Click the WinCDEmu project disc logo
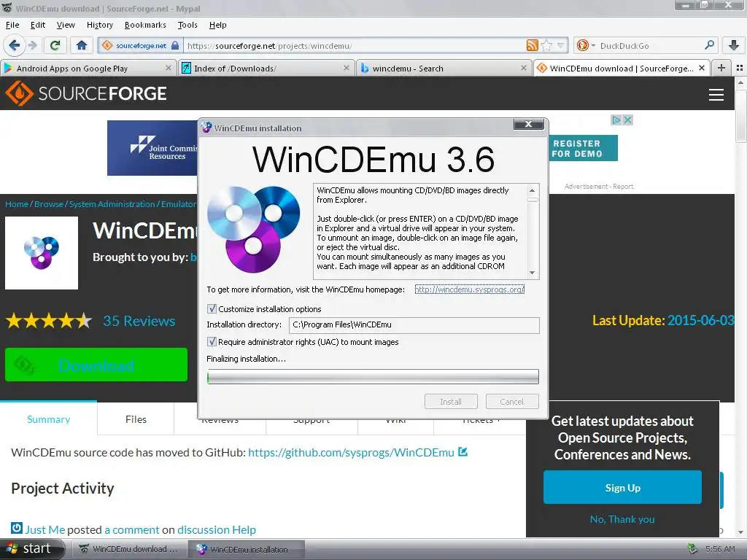The width and height of the screenshot is (747, 560). click(x=42, y=253)
